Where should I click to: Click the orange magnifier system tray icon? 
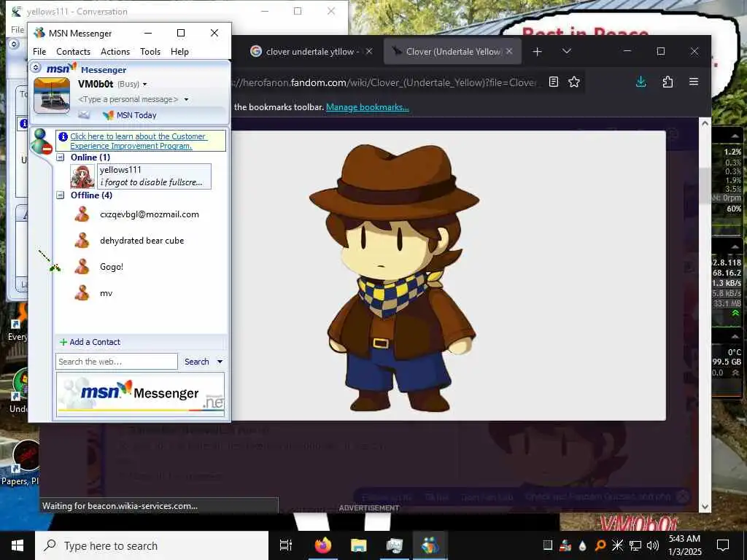click(600, 545)
